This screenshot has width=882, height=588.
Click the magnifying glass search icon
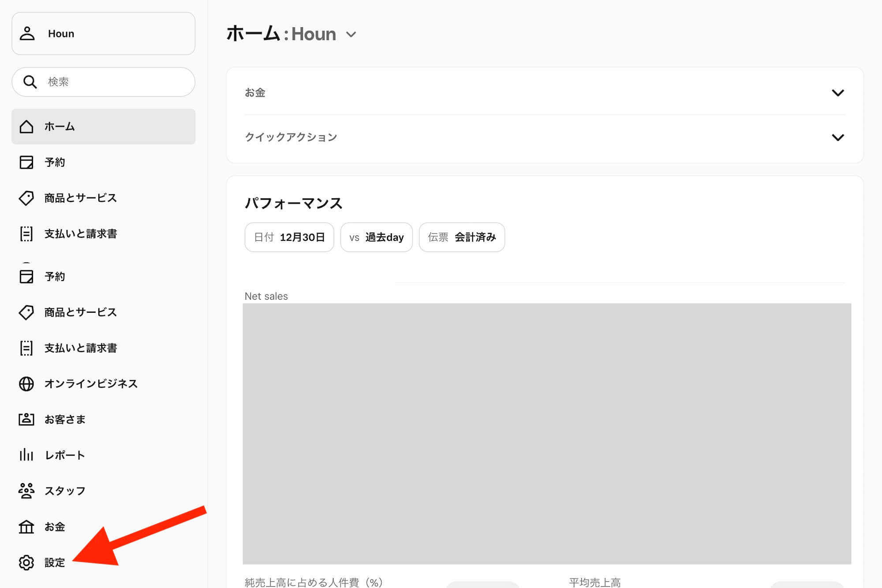pos(30,82)
